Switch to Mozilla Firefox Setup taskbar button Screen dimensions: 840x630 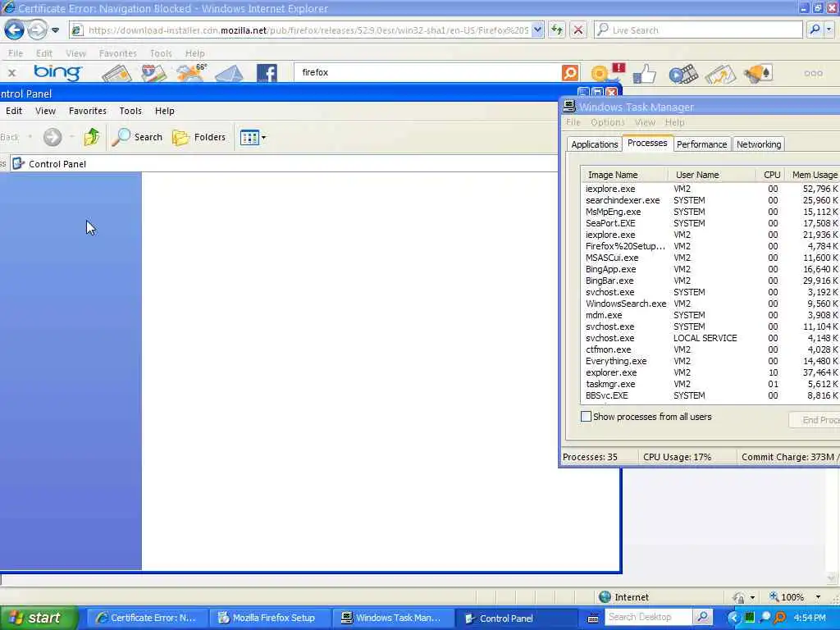pyautogui.click(x=269, y=618)
